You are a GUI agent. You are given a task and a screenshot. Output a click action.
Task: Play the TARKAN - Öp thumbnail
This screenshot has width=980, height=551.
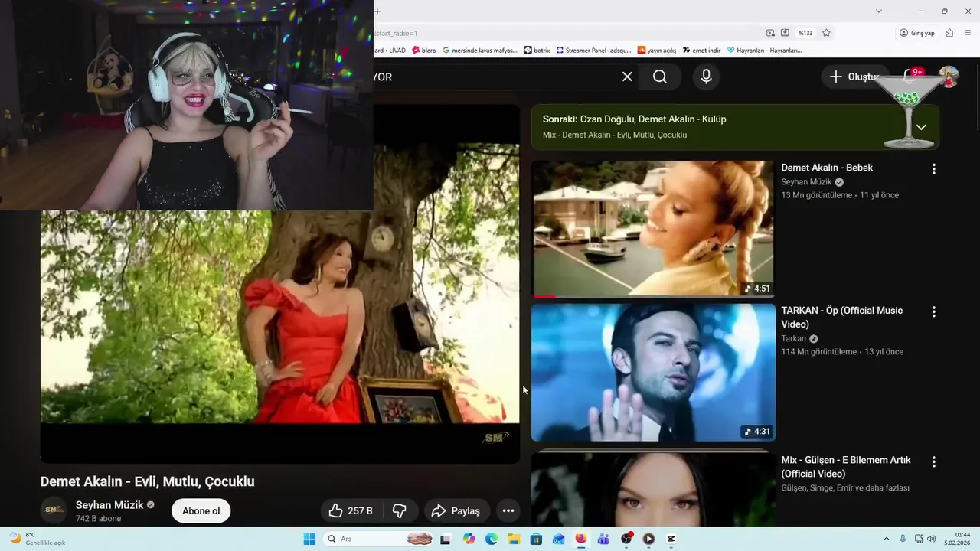click(652, 373)
